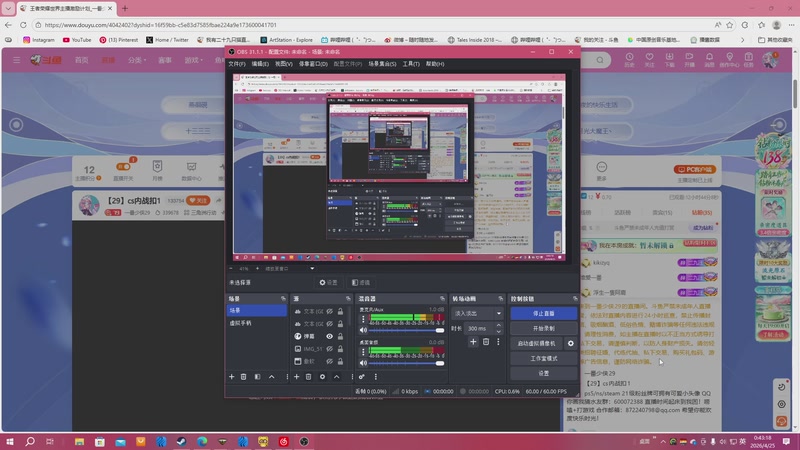Expand the 分类 category dropdown on Douyu
This screenshot has height=450, width=800.
[137, 60]
